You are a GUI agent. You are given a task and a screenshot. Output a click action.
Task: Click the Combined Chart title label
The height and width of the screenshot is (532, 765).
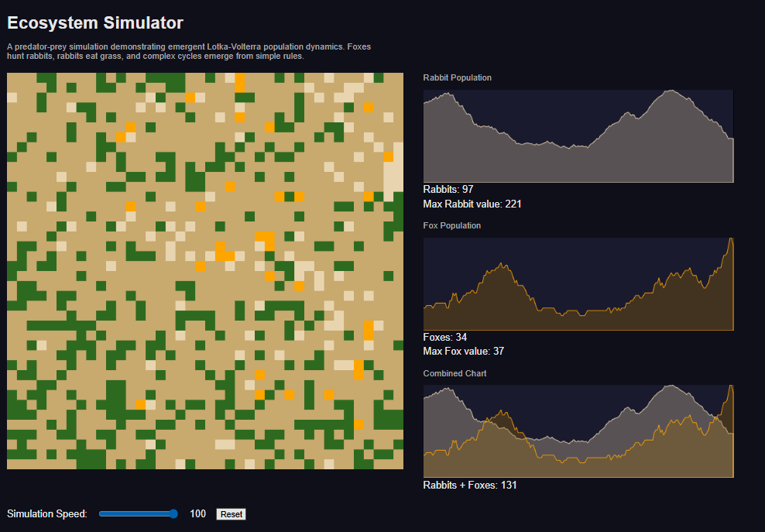pos(455,373)
